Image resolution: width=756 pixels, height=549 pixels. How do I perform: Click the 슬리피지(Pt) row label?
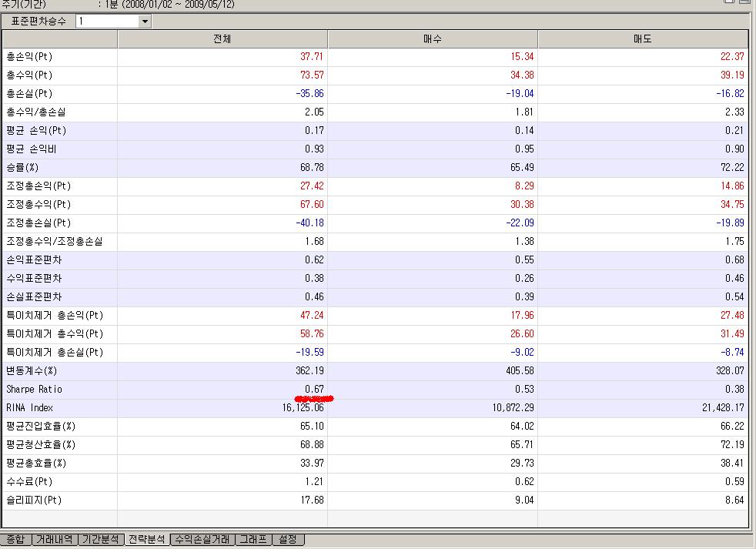click(x=33, y=500)
